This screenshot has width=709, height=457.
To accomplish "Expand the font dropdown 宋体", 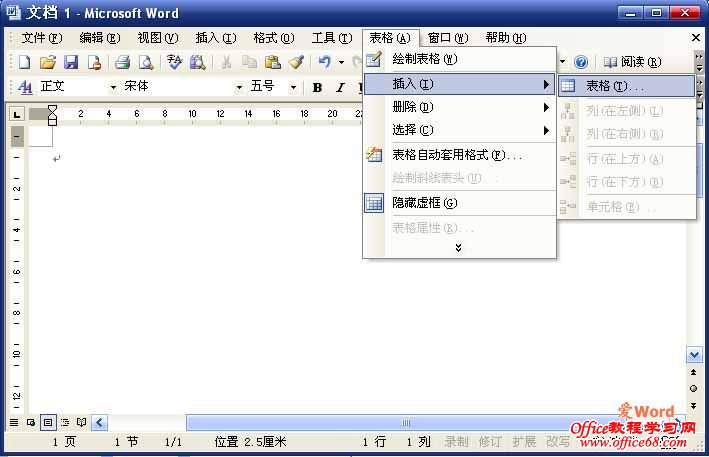I will pyautogui.click(x=239, y=87).
